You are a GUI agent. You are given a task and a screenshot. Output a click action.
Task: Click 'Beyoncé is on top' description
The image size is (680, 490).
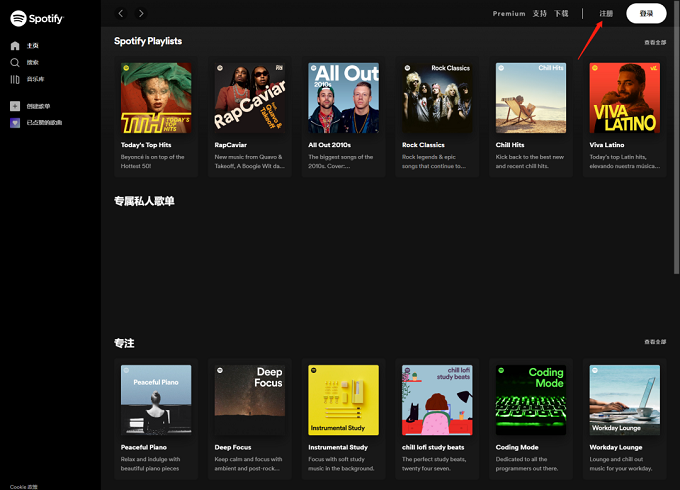point(153,161)
